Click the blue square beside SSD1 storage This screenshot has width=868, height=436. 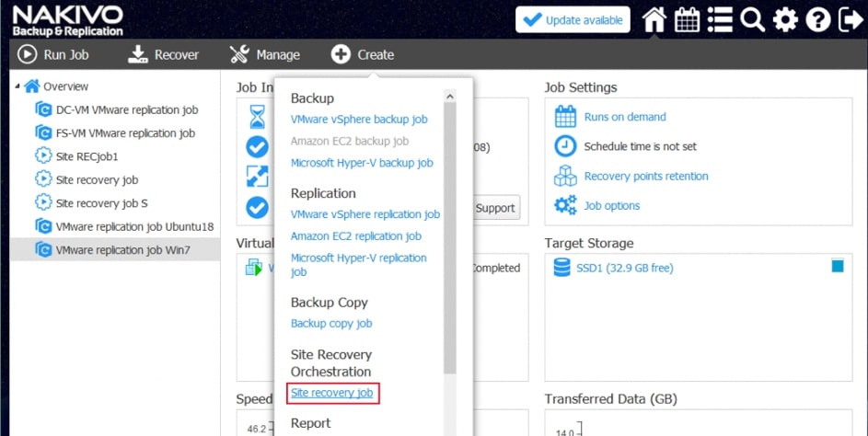[838, 267]
